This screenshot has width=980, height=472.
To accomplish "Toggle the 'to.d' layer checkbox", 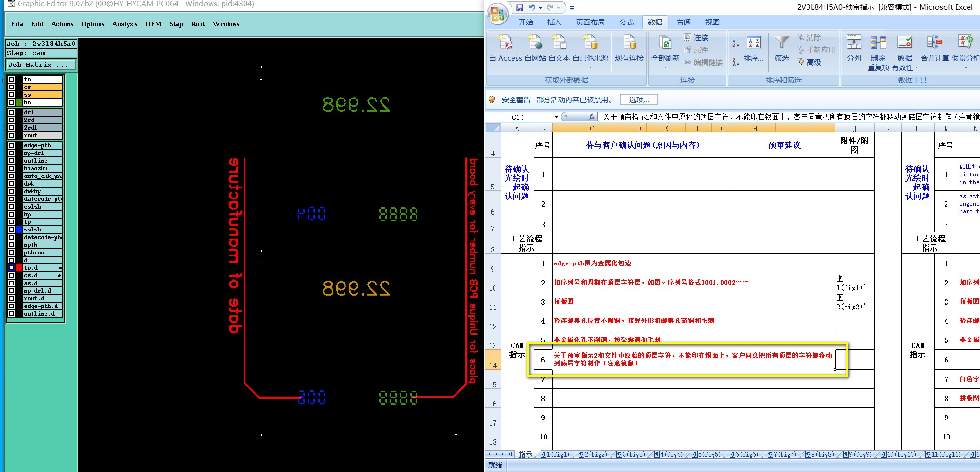I will [11, 268].
